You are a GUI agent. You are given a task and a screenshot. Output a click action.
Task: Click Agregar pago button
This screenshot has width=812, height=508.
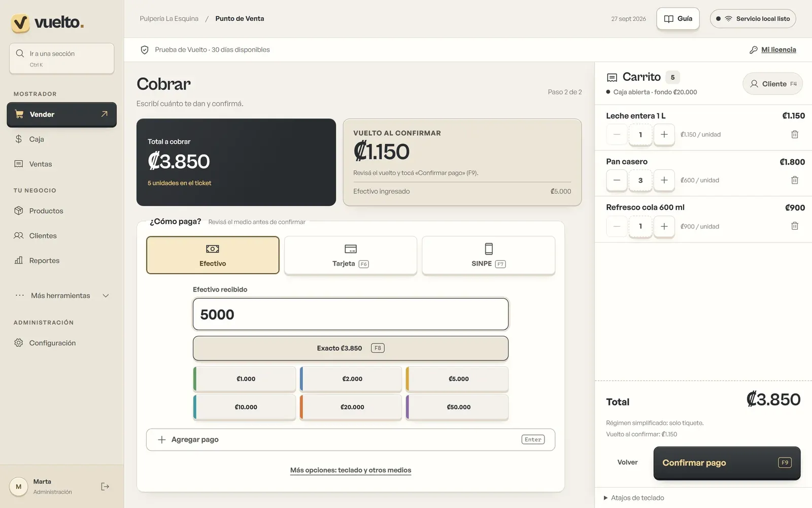pos(351,439)
